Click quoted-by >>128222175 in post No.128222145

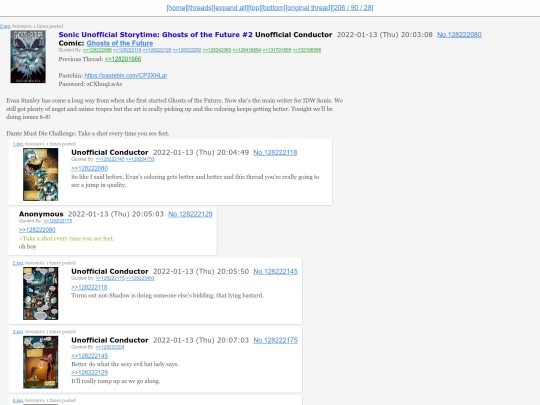click(x=110, y=278)
